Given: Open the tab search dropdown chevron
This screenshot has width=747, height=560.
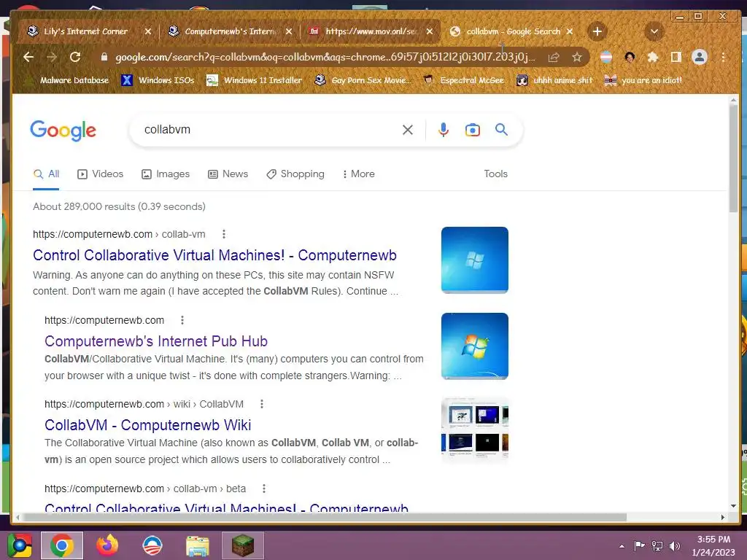Looking at the screenshot, I should click(654, 31).
